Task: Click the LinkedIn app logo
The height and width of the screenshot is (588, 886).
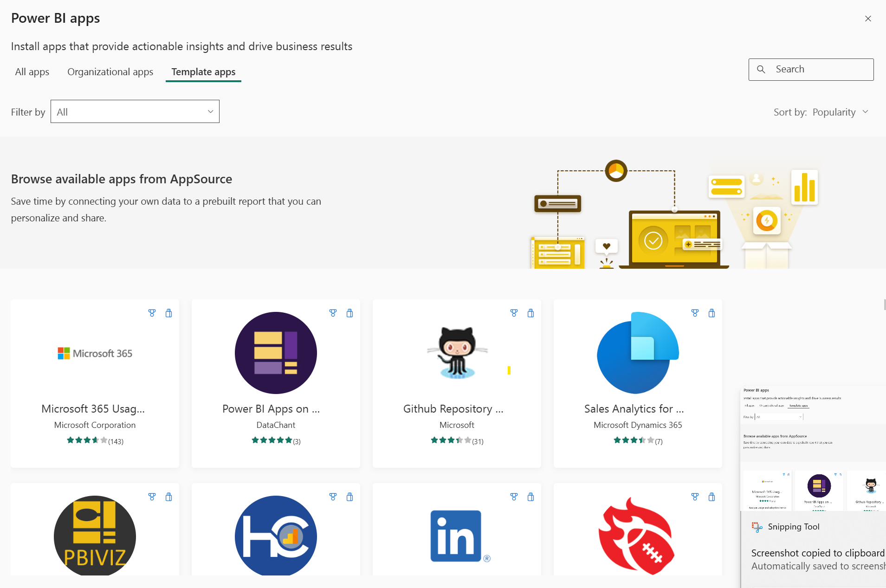Action: point(460,536)
